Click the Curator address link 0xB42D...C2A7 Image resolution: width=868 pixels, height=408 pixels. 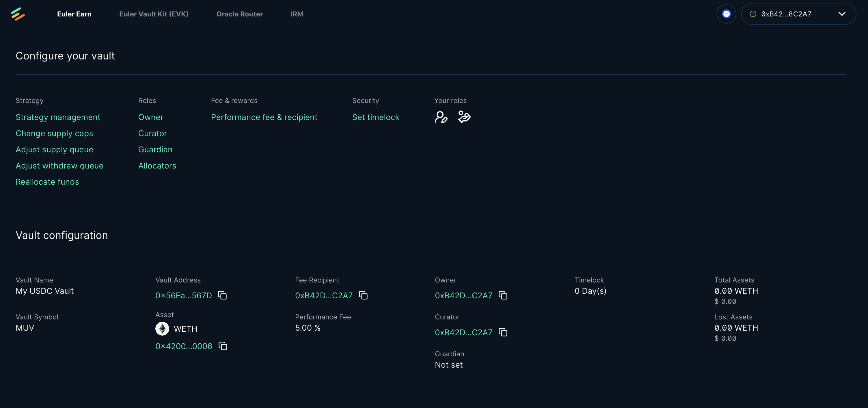[464, 332]
